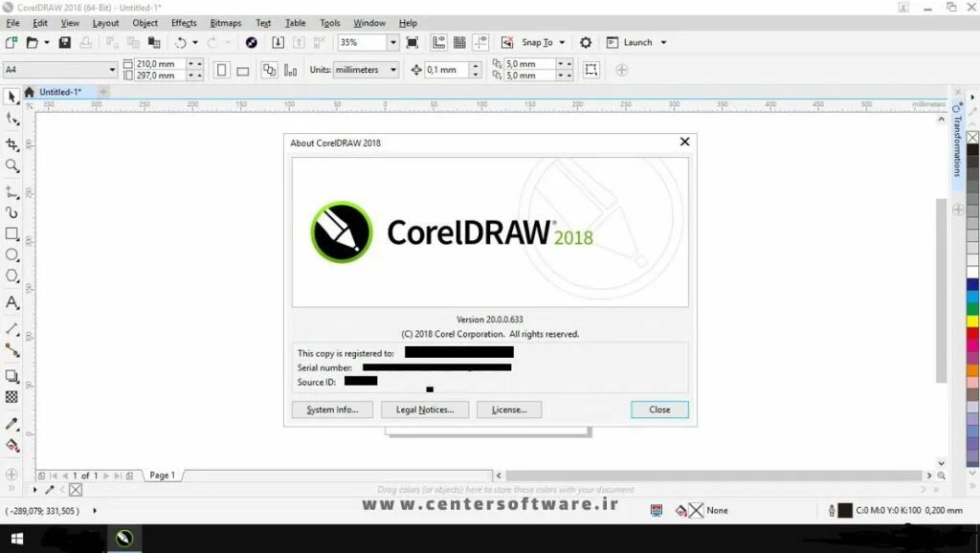Select the Rectangle tool
This screenshot has height=553, width=980.
[x=11, y=233]
